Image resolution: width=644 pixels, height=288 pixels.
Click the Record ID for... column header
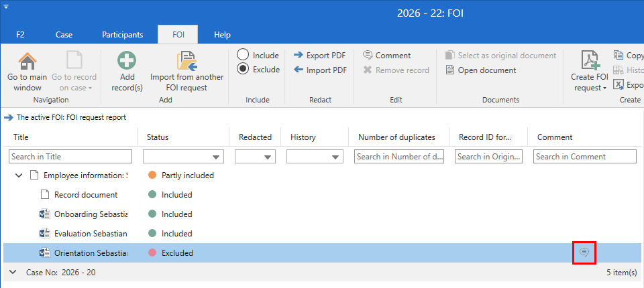(x=486, y=137)
